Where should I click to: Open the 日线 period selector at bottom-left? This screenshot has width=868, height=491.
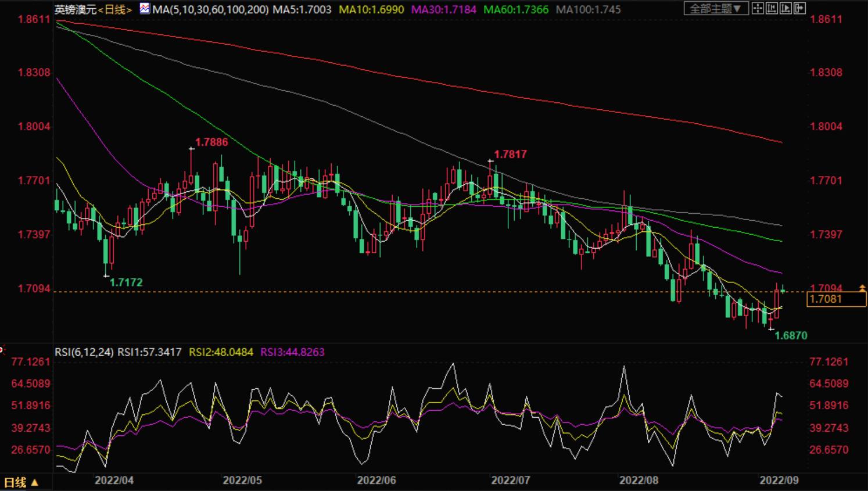point(21,482)
